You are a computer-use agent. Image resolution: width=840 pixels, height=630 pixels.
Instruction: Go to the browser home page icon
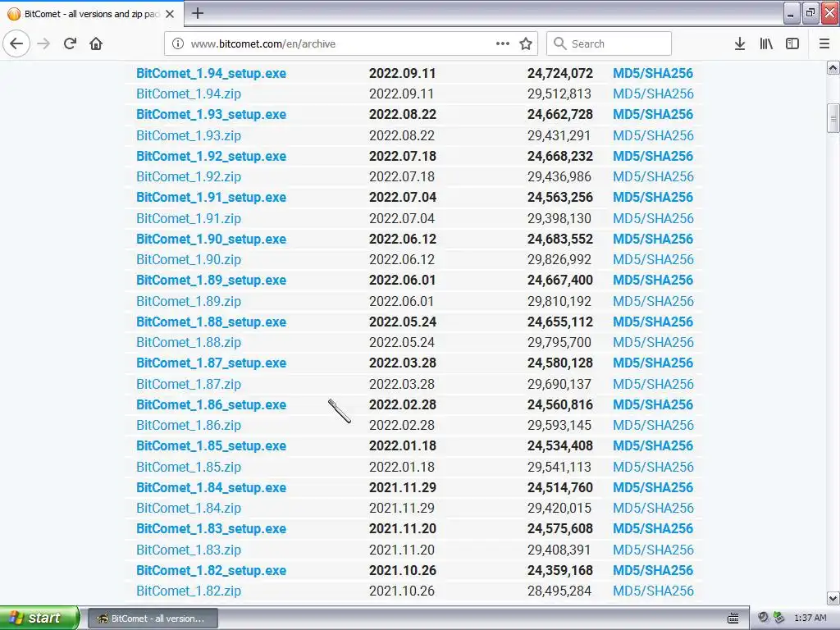(96, 43)
